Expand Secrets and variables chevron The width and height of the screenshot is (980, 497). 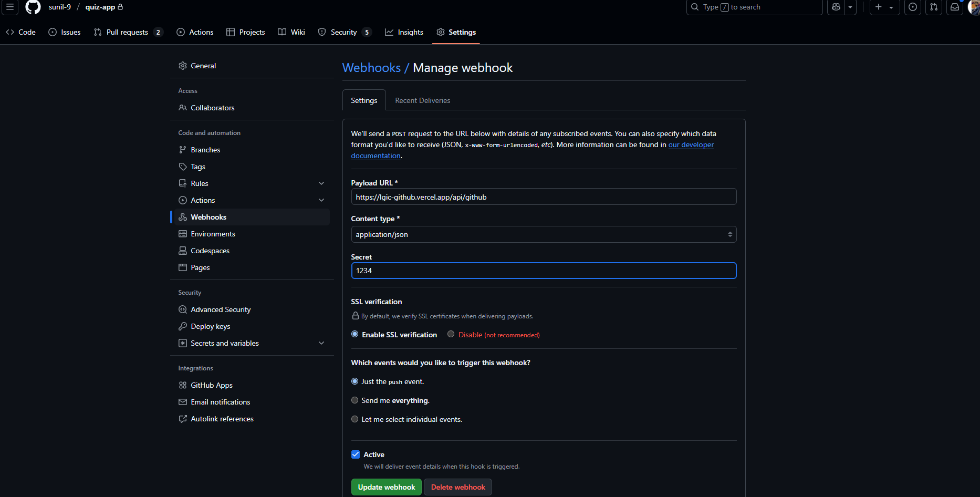pos(321,343)
